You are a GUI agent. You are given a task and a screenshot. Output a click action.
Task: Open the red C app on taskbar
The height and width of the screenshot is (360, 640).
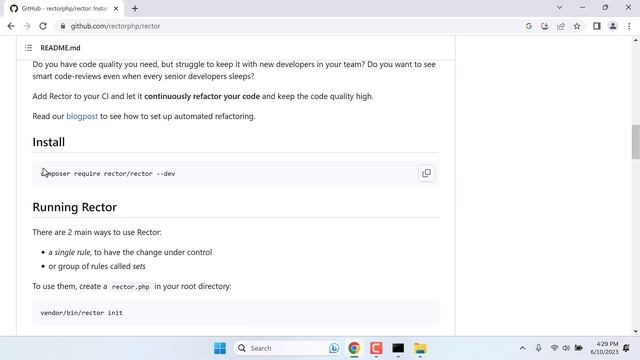tap(376, 348)
